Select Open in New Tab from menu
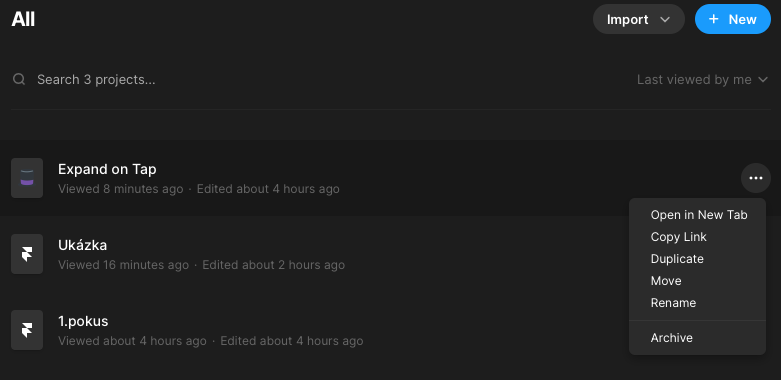Screen dimensions: 781x380 click(x=697, y=215)
